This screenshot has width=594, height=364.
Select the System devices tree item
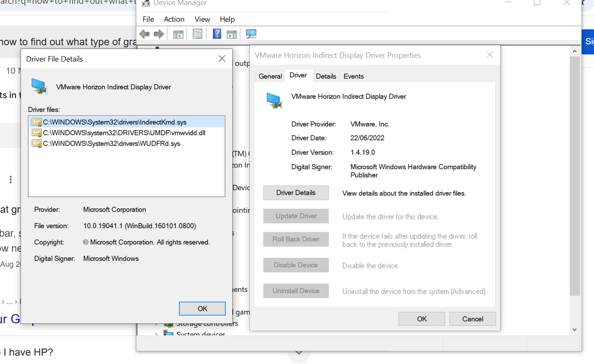click(201, 333)
